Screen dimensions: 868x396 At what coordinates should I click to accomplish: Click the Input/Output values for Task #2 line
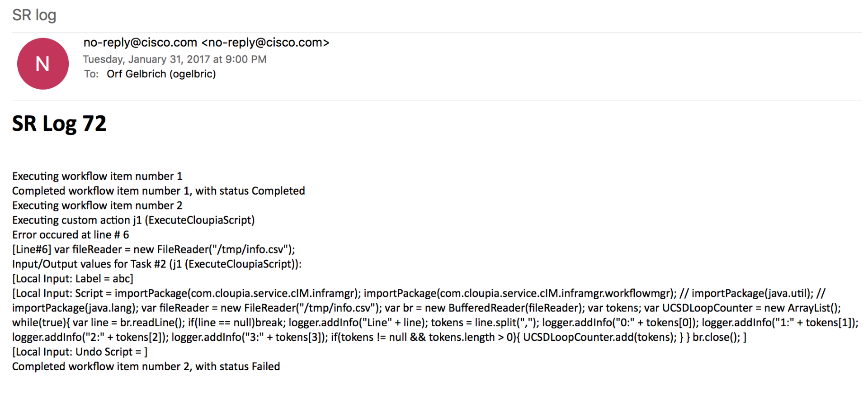tap(157, 264)
